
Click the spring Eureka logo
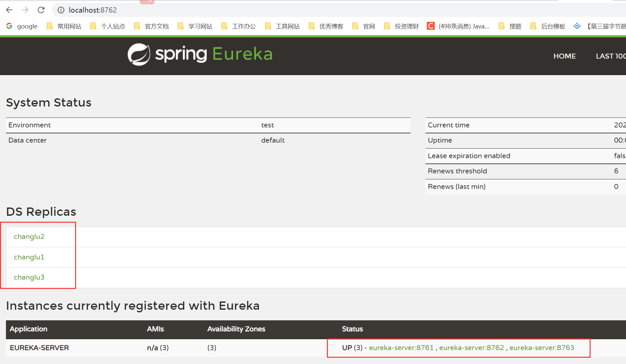click(200, 54)
